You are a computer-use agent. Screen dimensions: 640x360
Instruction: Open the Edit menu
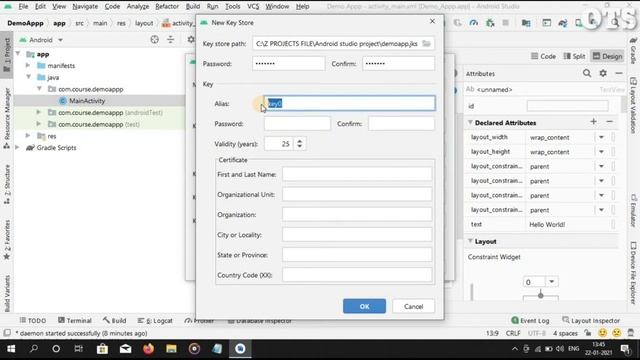(x=40, y=7)
